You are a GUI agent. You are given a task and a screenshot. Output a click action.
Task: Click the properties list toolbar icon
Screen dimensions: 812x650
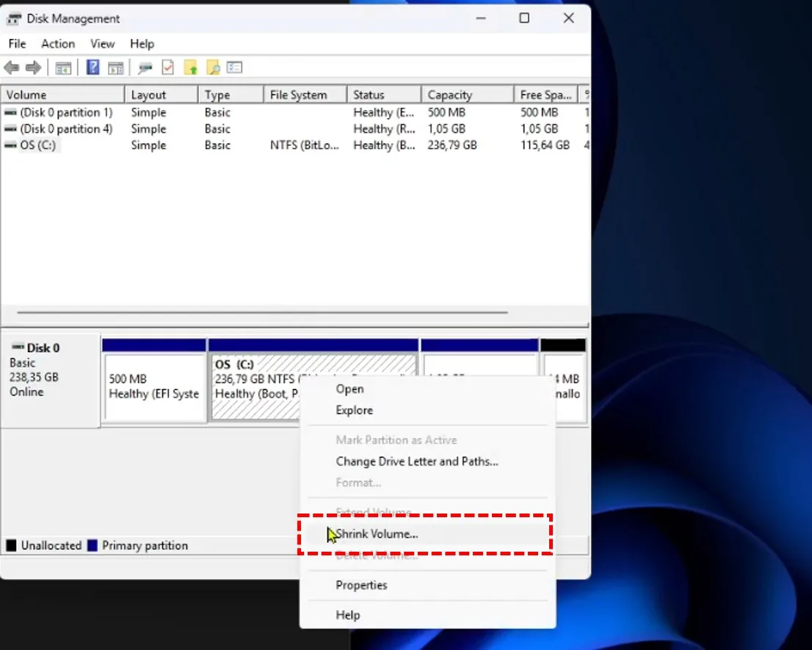pyautogui.click(x=235, y=67)
